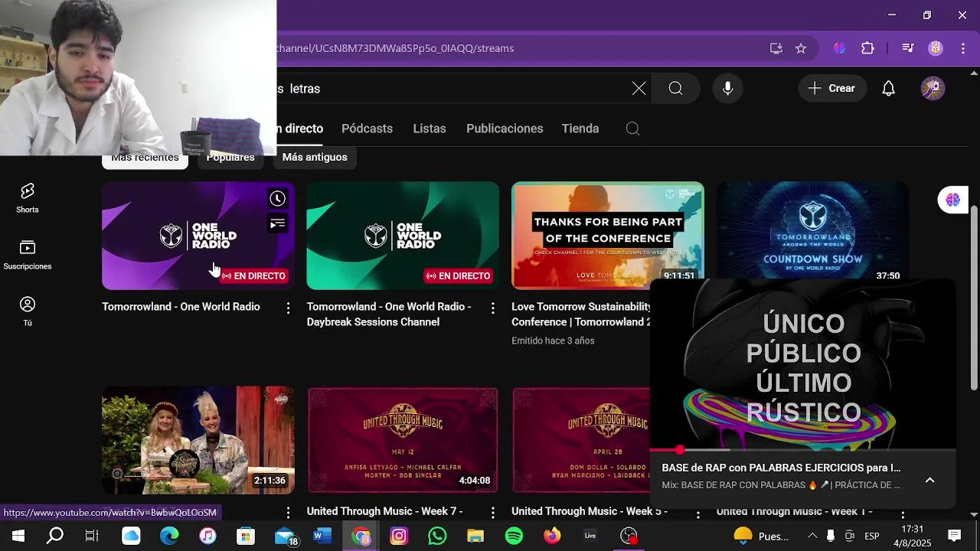Switch to the Listas tab
Image resolution: width=980 pixels, height=551 pixels.
430,129
